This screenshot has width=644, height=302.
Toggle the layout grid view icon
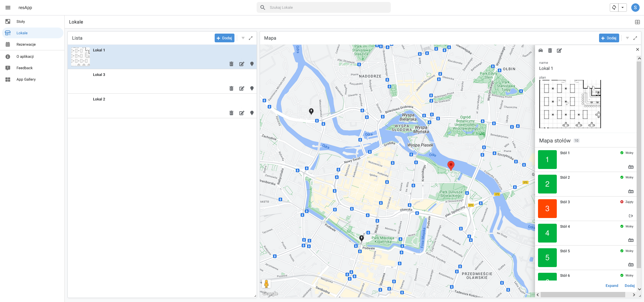pos(637,22)
